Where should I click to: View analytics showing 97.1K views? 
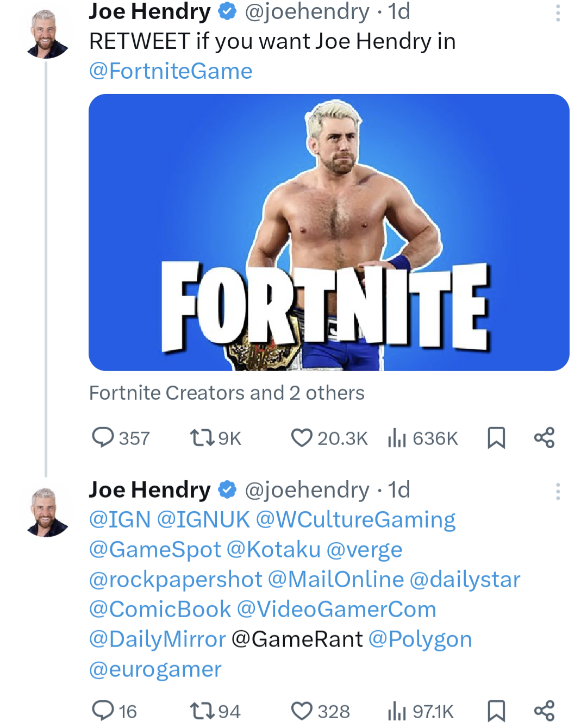pyautogui.click(x=397, y=711)
